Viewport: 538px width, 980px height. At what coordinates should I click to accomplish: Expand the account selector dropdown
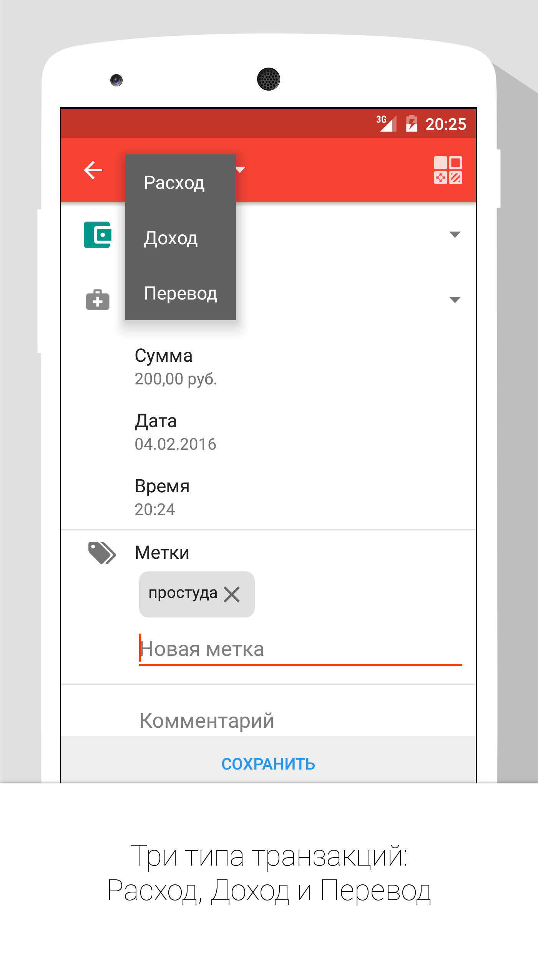pyautogui.click(x=455, y=235)
